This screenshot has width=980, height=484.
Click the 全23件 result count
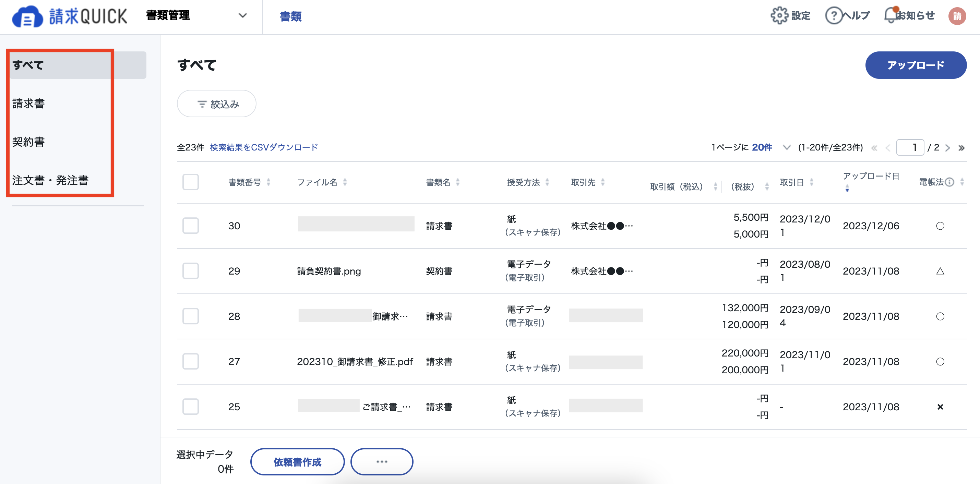pos(190,147)
